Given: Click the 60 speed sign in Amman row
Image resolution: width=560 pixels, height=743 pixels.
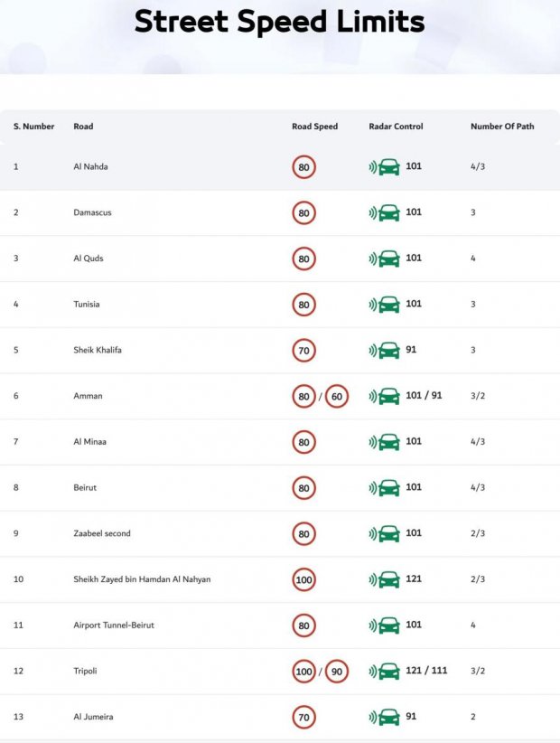Looking at the screenshot, I should [336, 397].
